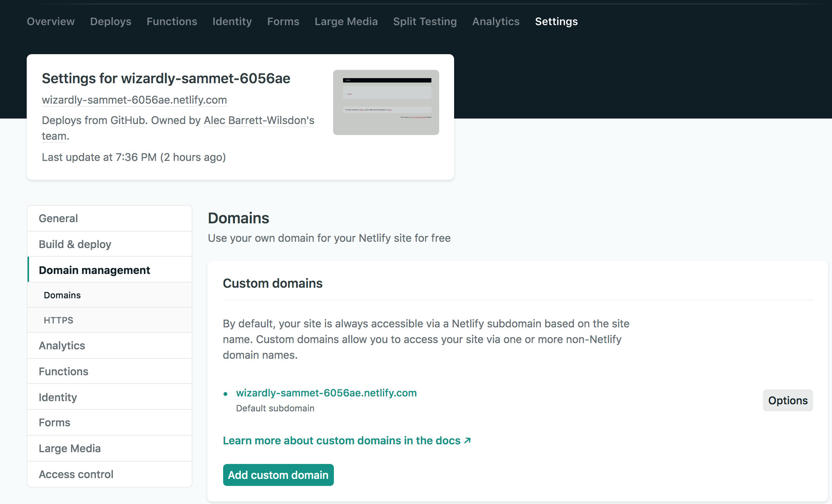
Task: Select Forms in settings sidebar
Action: click(110, 422)
